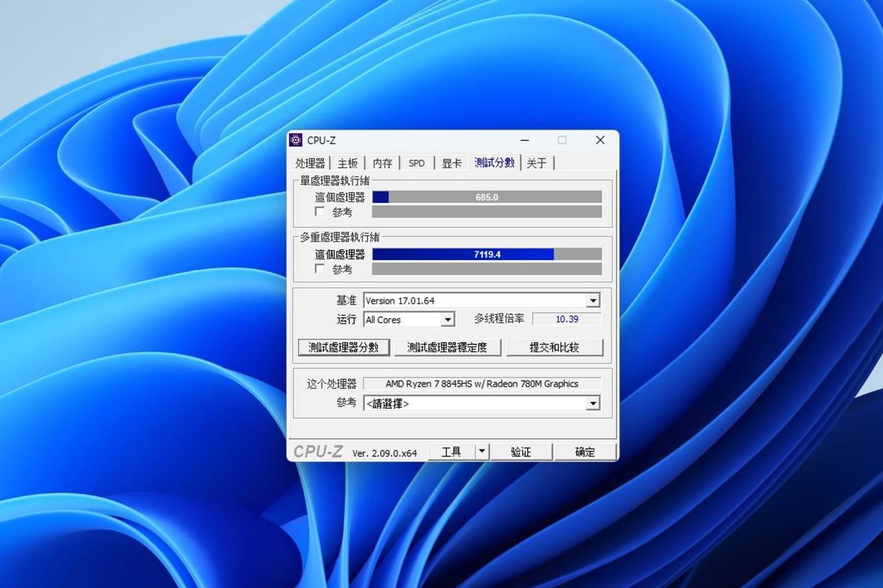Viewport: 883px width, 588px height.
Task: Click the 多线程倍率 value 10.39
Action: [x=567, y=319]
